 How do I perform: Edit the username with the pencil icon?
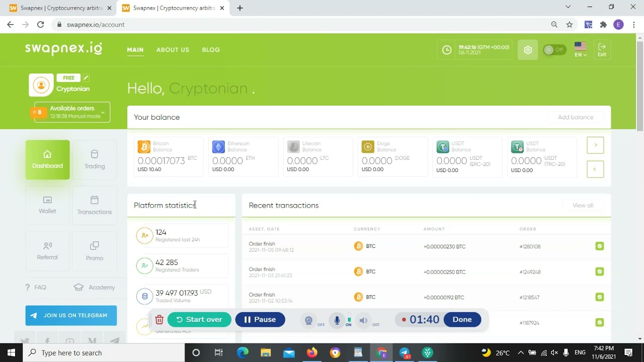tap(86, 78)
